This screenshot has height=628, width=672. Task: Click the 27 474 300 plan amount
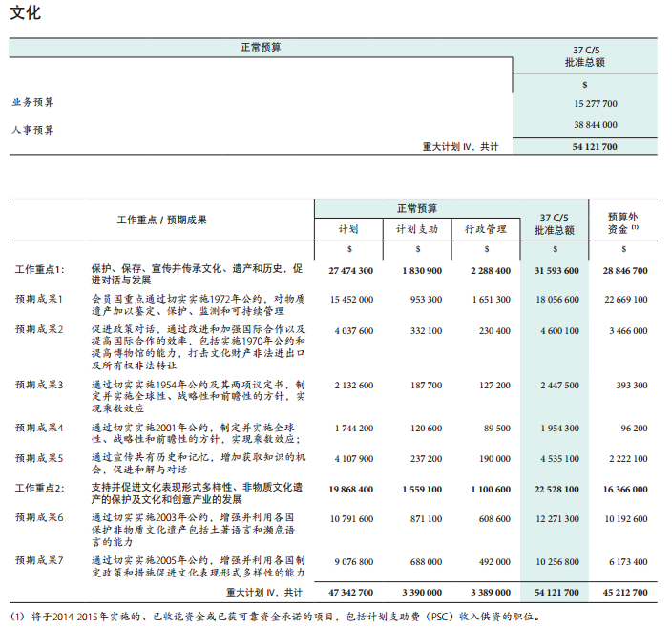(350, 271)
